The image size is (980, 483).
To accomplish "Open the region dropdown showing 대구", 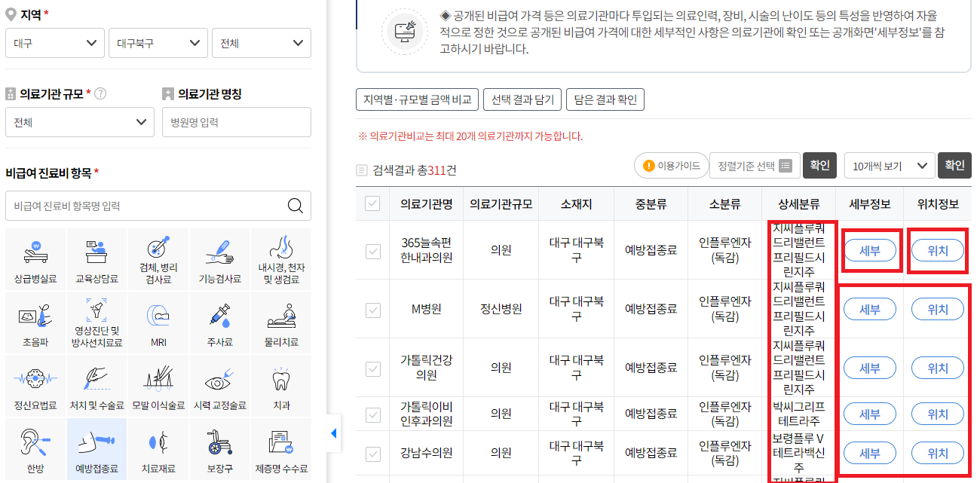I will (x=54, y=43).
